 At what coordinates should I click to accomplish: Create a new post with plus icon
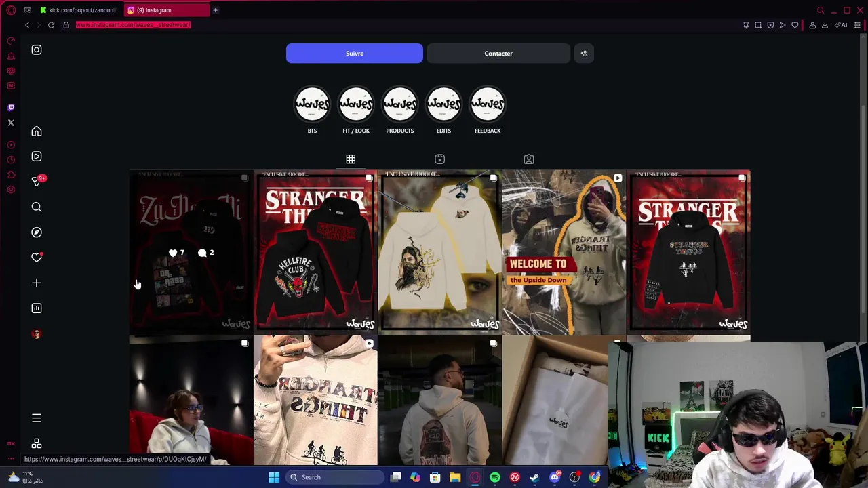(37, 283)
